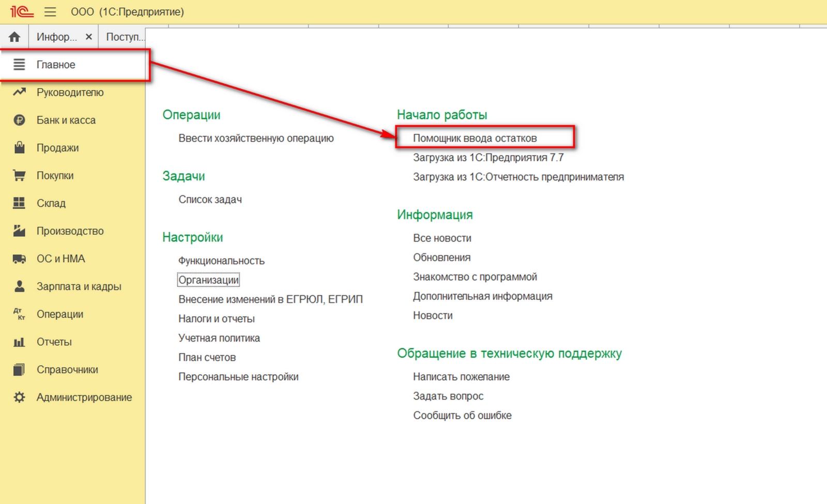Click the Зарплата и кадры person icon
Viewport: 827px width, 504px height.
coord(19,286)
